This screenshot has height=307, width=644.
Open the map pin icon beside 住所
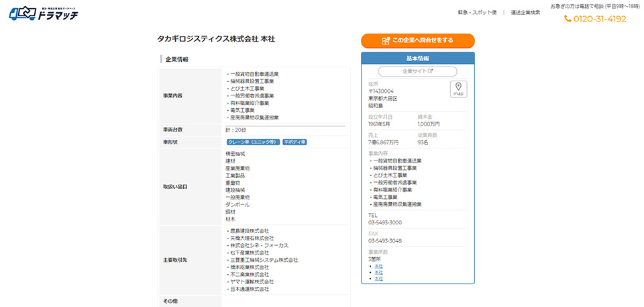(x=458, y=89)
